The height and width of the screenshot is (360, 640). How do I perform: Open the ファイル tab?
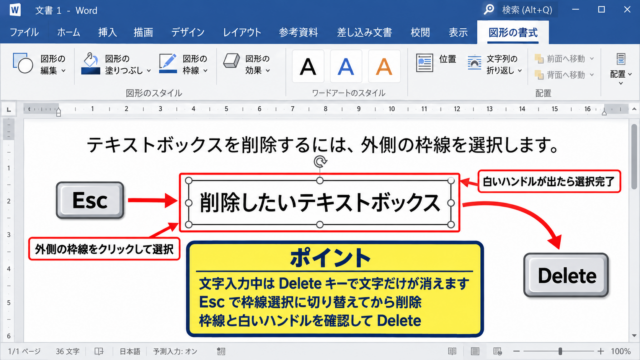point(24,33)
